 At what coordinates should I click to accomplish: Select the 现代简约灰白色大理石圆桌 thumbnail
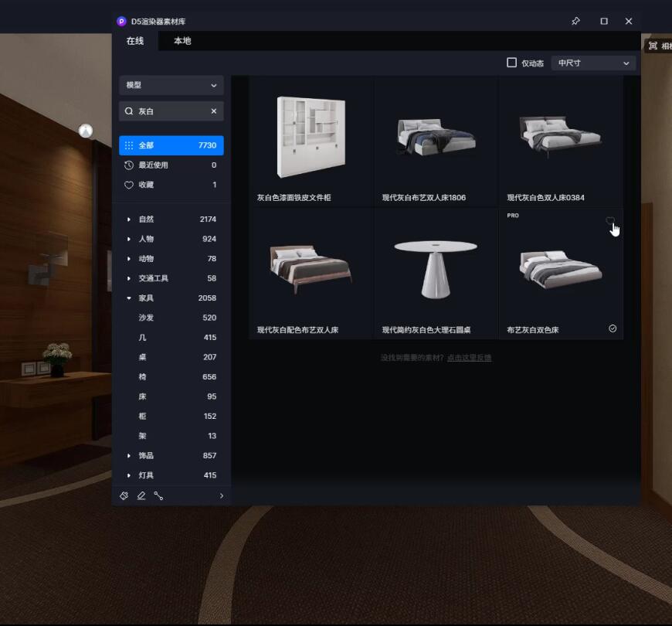[436, 269]
